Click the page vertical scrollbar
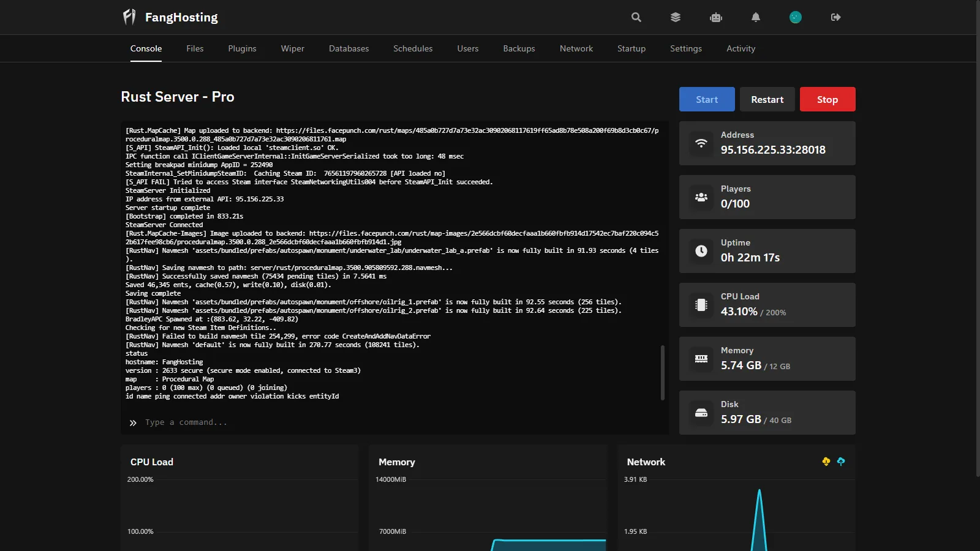Screen dimensions: 980x551 977,238
